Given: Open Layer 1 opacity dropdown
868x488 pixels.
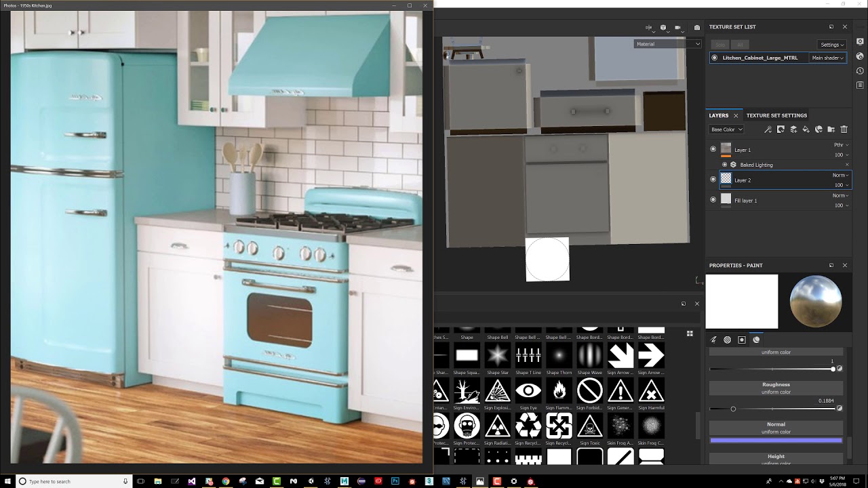Looking at the screenshot, I should click(841, 155).
